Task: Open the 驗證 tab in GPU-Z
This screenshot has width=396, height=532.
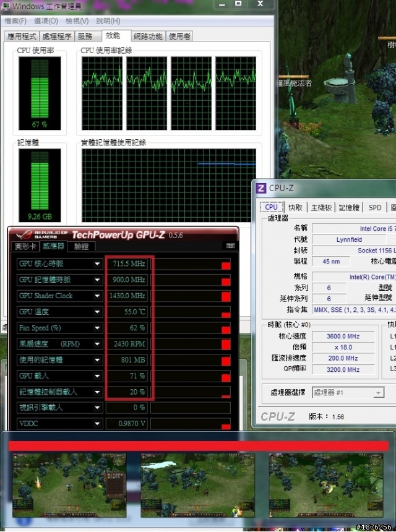Action: (x=81, y=246)
